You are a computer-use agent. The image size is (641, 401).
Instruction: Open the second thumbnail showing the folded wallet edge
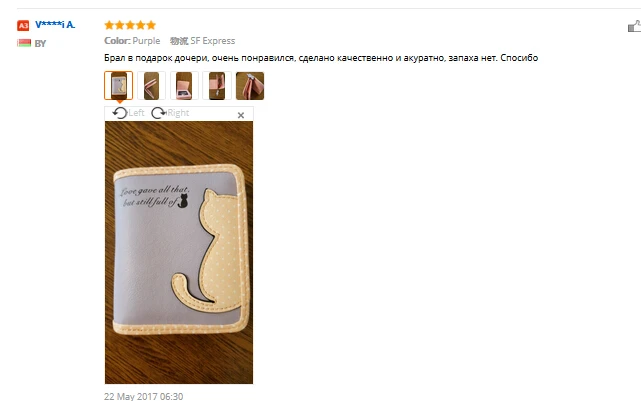[151, 85]
